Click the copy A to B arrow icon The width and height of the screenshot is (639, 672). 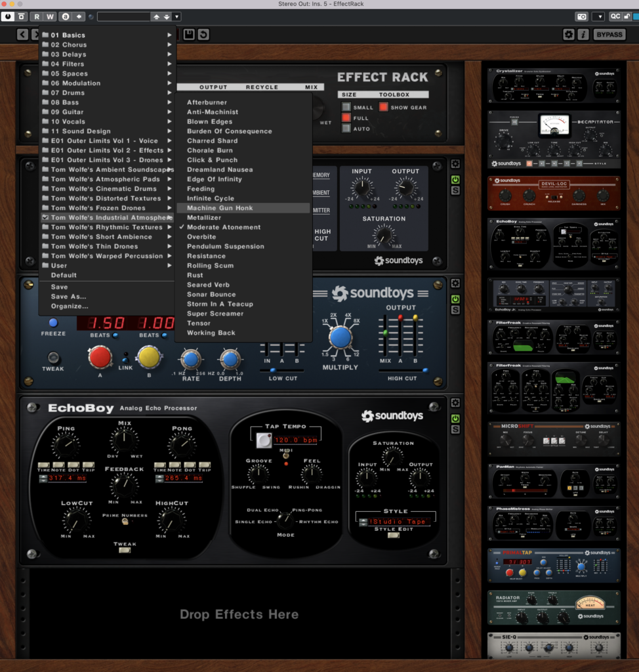(79, 16)
